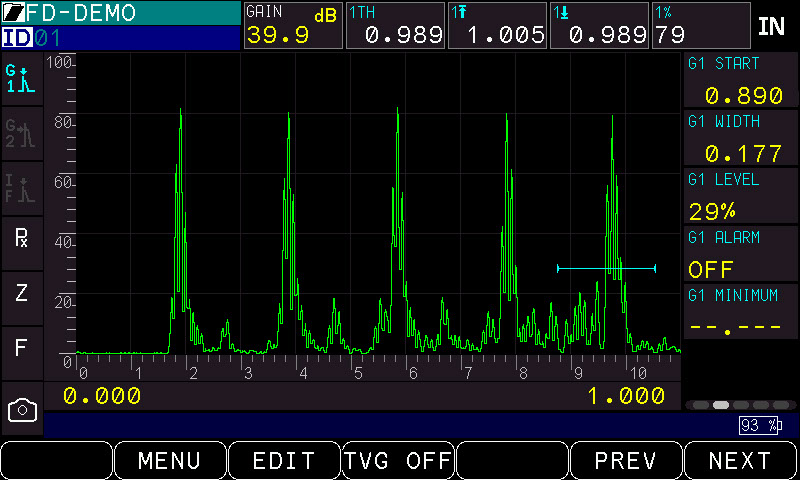This screenshot has width=800, height=480.
Task: Select the ID 01 field
Action: point(120,38)
